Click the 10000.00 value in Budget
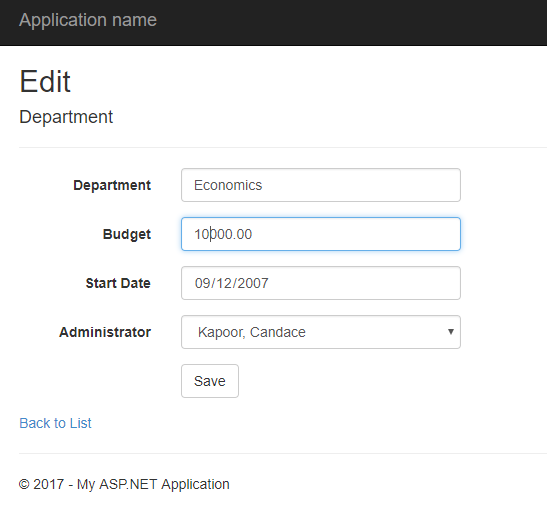547x505 pixels. tap(223, 234)
